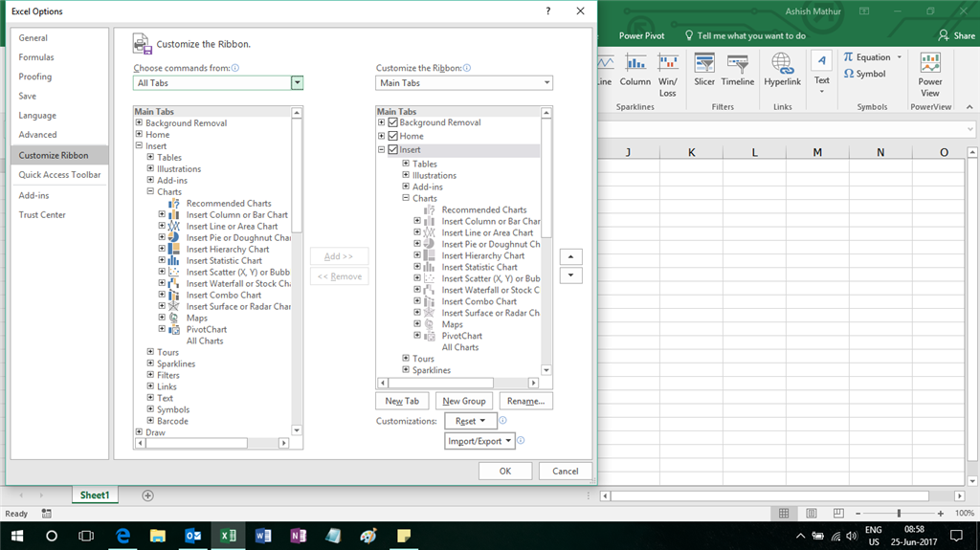Click the Equation button in ribbon

[x=867, y=56]
